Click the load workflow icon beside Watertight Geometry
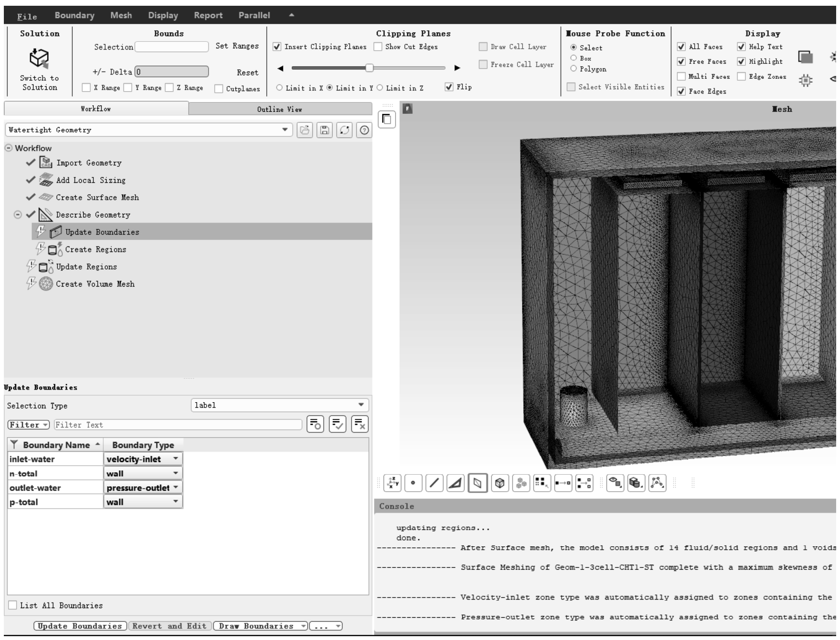Image resolution: width=840 pixels, height=640 pixels. (x=305, y=130)
